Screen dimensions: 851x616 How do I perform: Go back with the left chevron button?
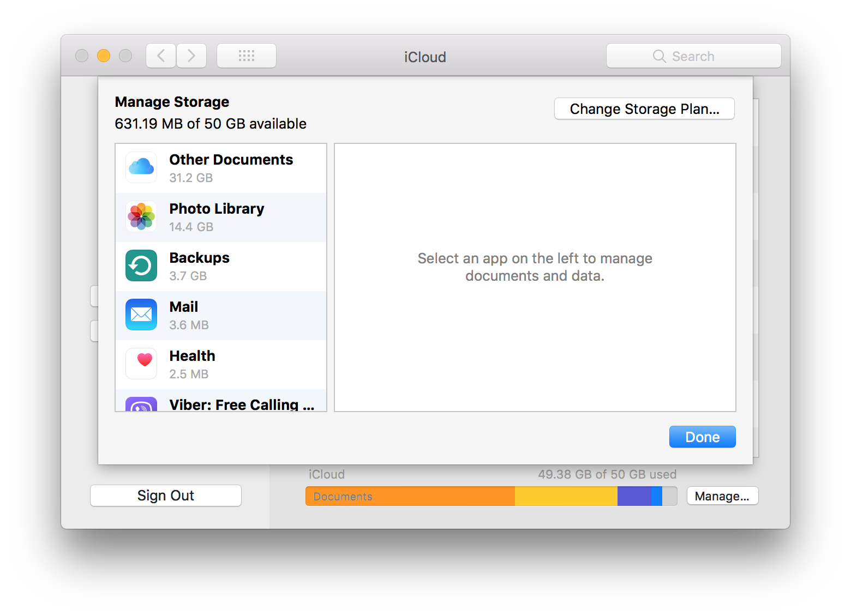tap(161, 56)
